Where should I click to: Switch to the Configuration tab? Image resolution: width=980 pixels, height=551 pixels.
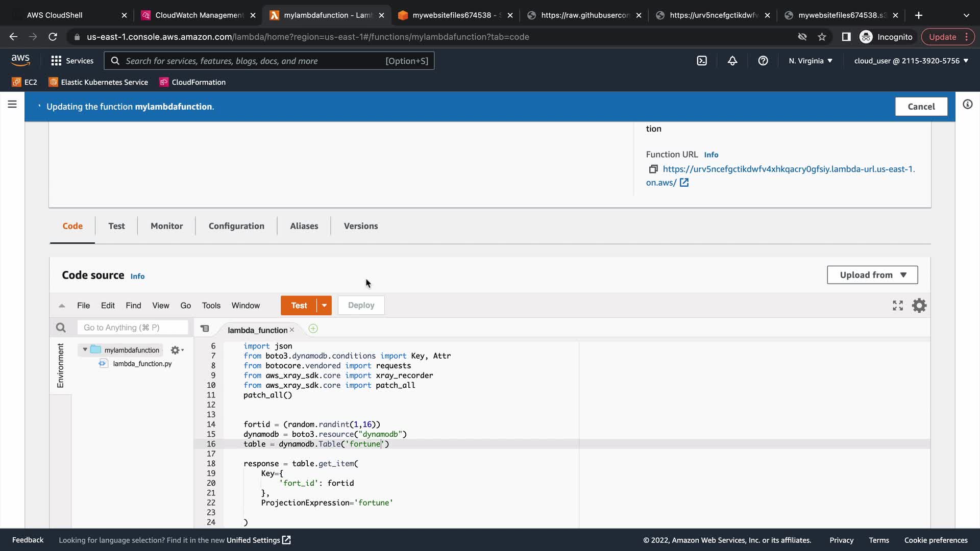(236, 226)
